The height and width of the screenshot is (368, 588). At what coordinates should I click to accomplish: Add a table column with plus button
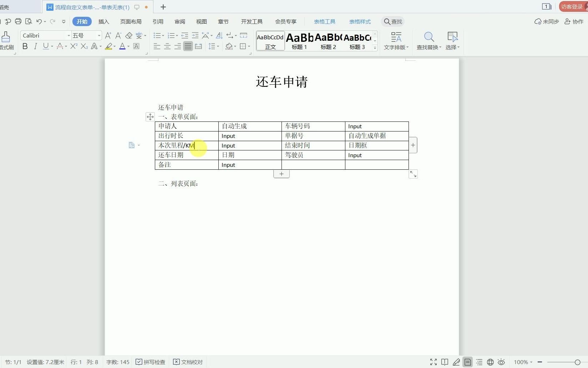(413, 145)
